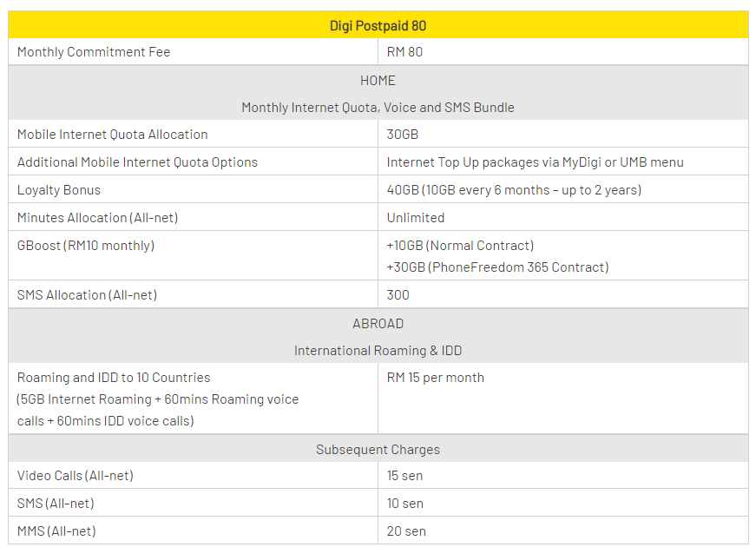Screen dimensions: 756x547
Task: Click the Unlimited minutes value
Action: tap(416, 218)
